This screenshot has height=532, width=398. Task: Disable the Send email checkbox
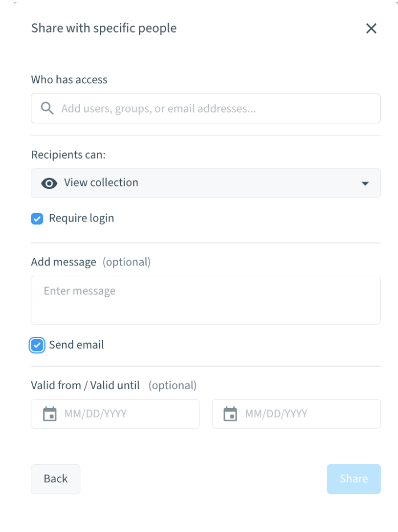coord(37,345)
